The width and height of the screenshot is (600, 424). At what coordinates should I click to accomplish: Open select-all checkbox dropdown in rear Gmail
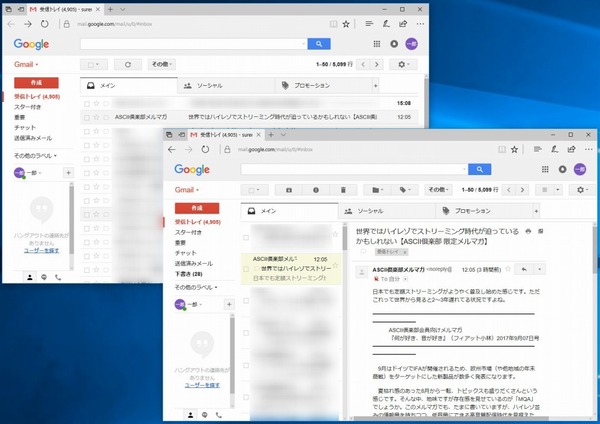(94, 65)
